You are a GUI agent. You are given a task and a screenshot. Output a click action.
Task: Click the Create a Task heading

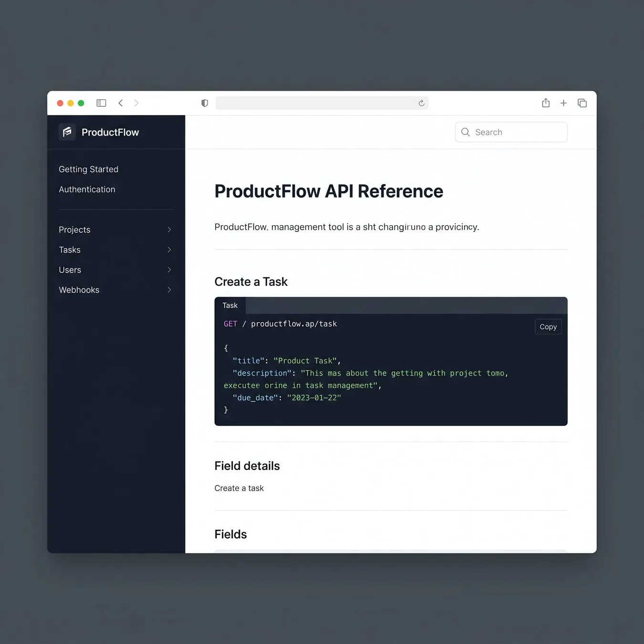251,282
